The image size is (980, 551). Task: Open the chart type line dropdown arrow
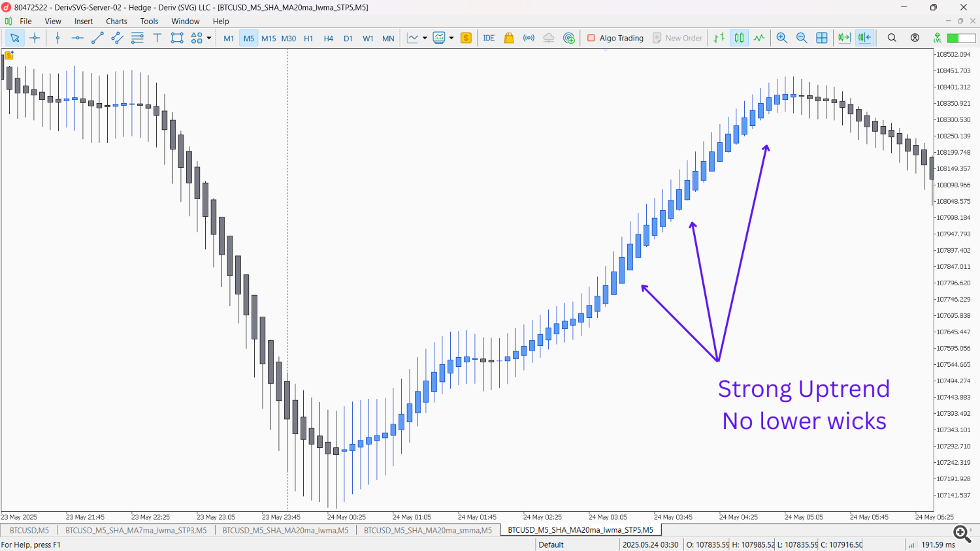coord(425,38)
